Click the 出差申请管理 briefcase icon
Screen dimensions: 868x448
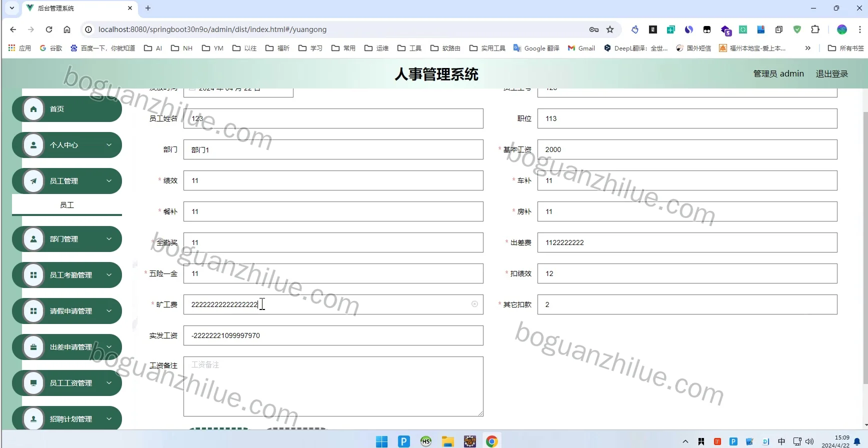tap(33, 347)
